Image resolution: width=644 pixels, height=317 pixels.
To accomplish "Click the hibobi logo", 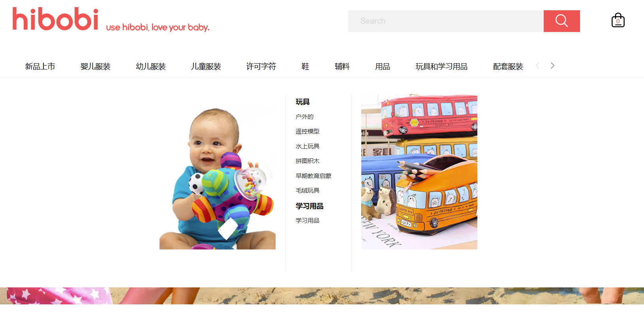I will pyautogui.click(x=55, y=19).
